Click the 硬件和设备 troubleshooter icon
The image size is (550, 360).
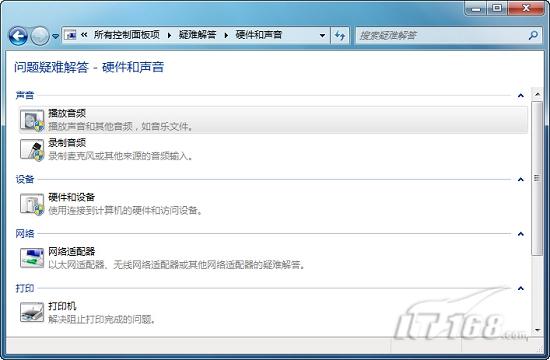point(32,204)
